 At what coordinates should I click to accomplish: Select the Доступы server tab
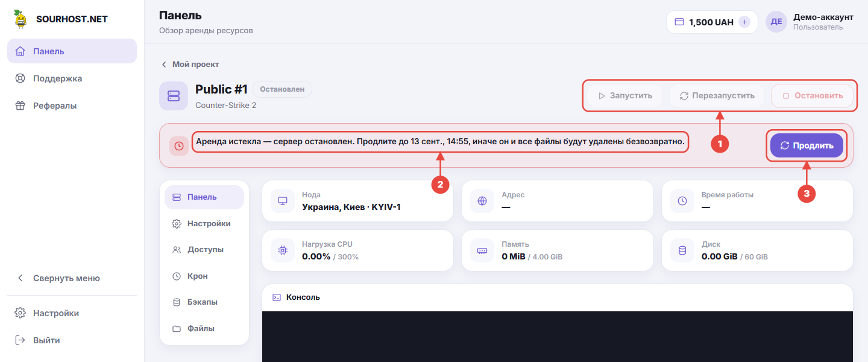[x=204, y=249]
